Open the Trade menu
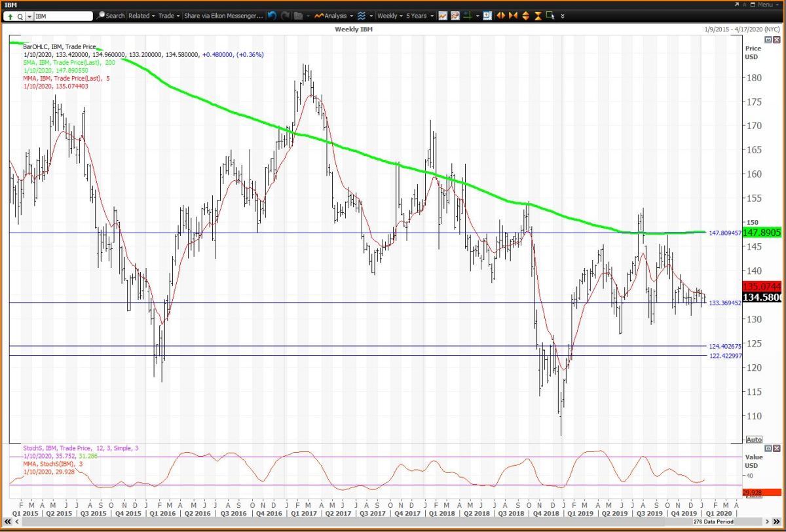This screenshot has width=786, height=532. click(168, 15)
